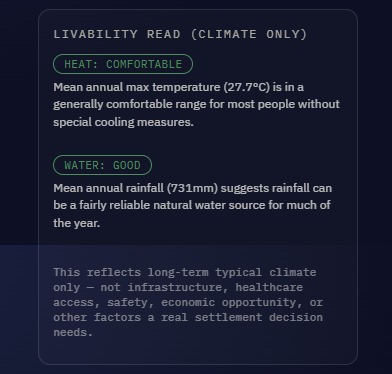The image size is (392, 374).
Task: Click the phrase 'suggests rainfall can'
Action: pyautogui.click(x=276, y=188)
